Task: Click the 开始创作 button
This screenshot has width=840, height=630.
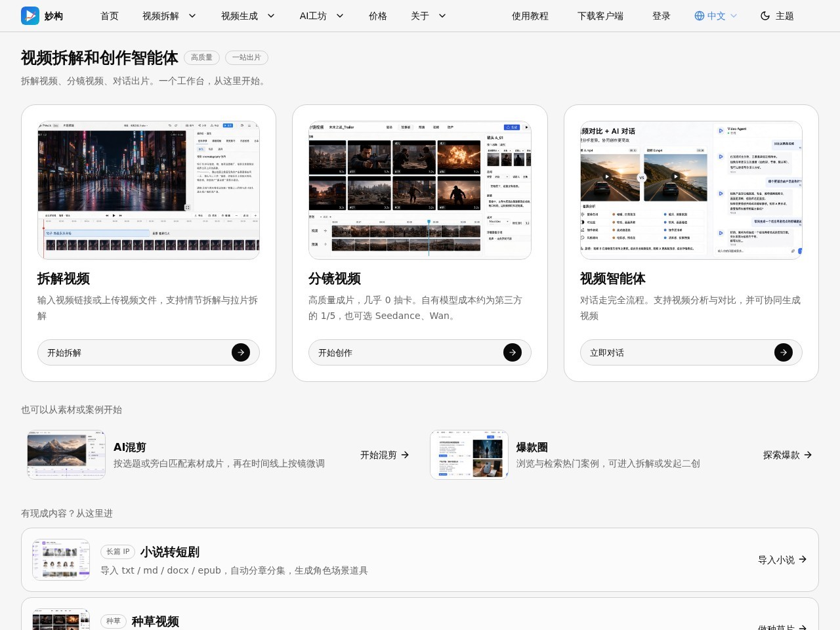Action: [x=420, y=352]
